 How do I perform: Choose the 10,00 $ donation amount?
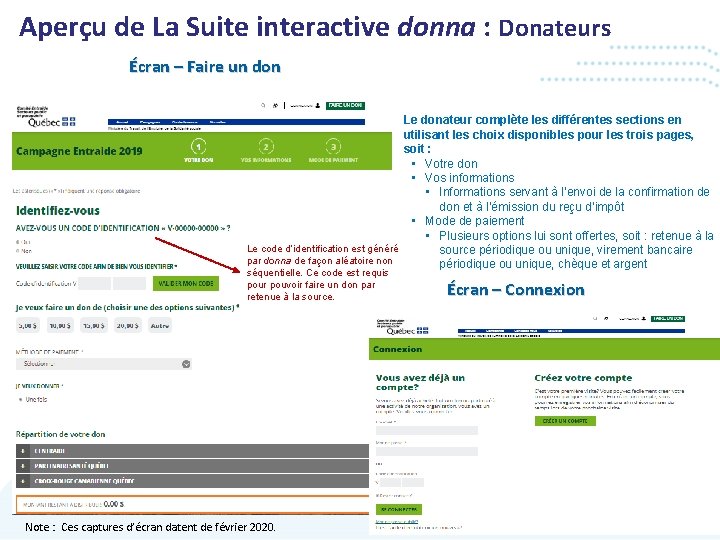60,326
